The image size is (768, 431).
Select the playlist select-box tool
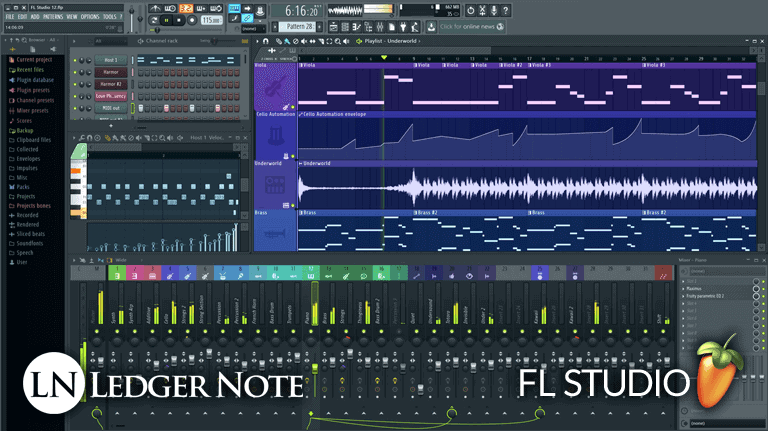coord(329,42)
